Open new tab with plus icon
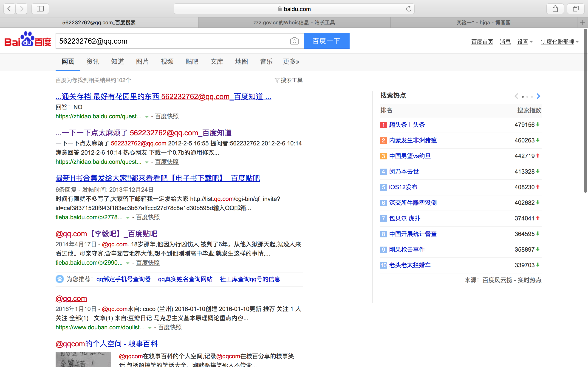The image size is (588, 367). click(x=582, y=23)
